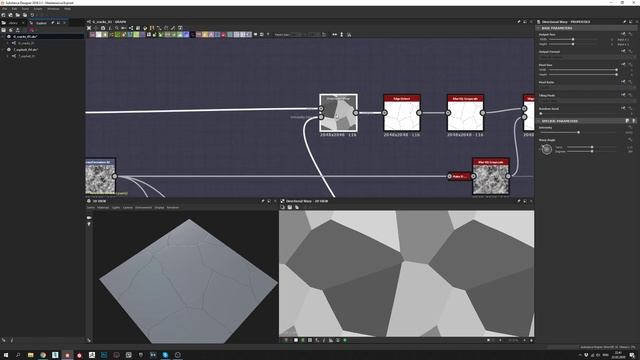Open the Camera menu in 3D View
The width and height of the screenshot is (640, 360).
coord(128,207)
